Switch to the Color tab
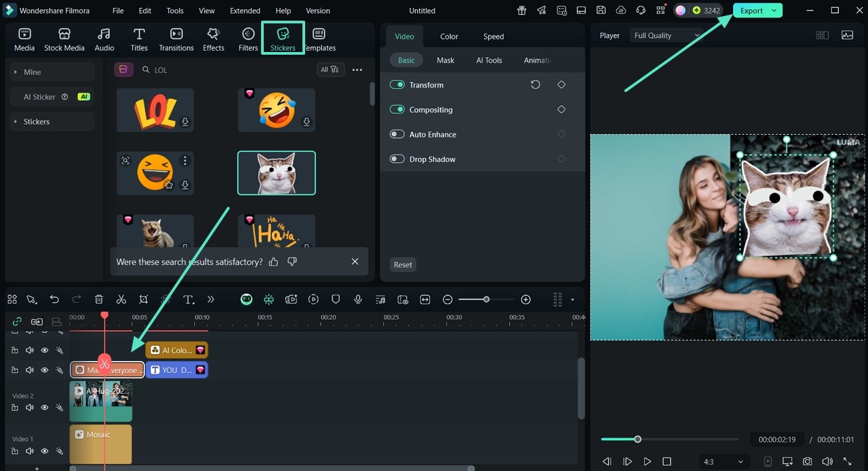The width and height of the screenshot is (868, 471). (449, 36)
